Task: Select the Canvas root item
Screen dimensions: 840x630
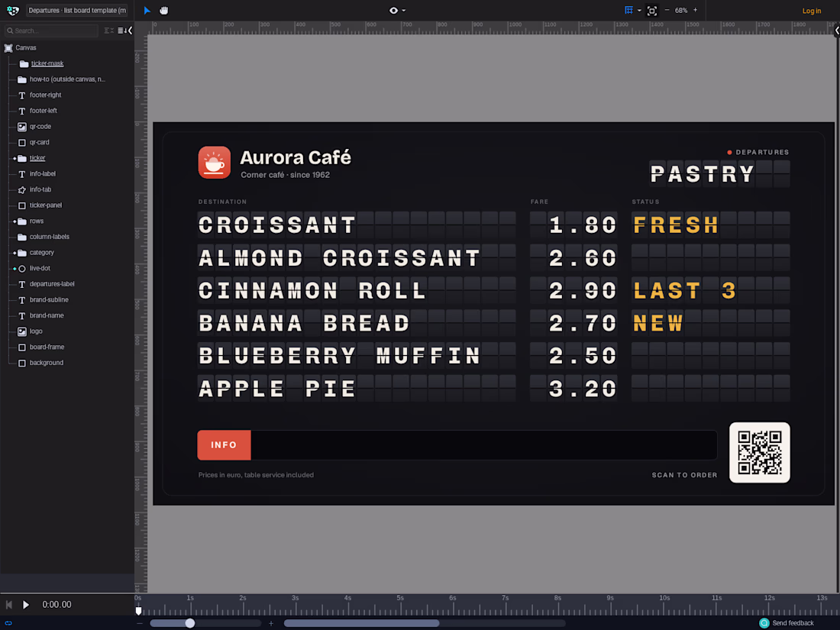Action: [x=26, y=47]
